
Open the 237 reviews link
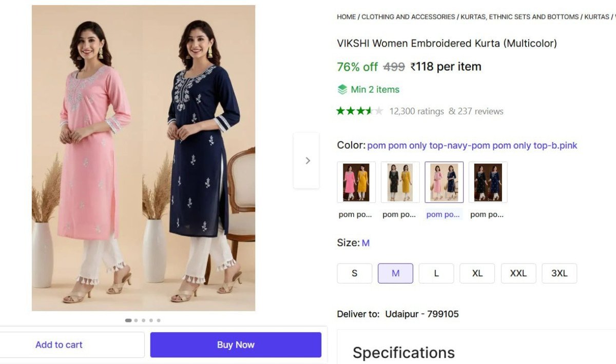click(476, 111)
